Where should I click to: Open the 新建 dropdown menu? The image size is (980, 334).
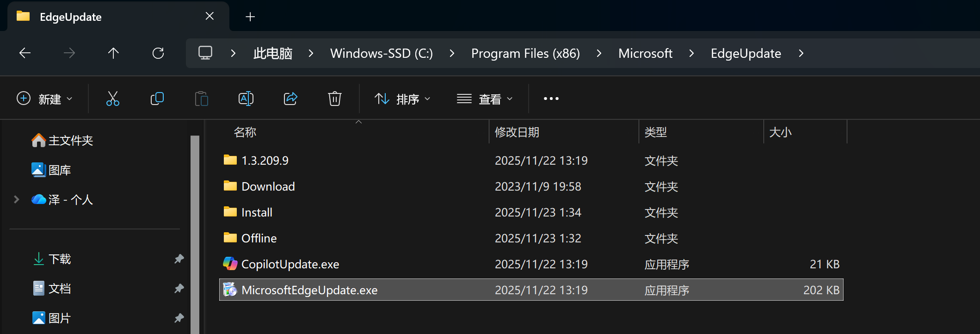click(x=44, y=99)
